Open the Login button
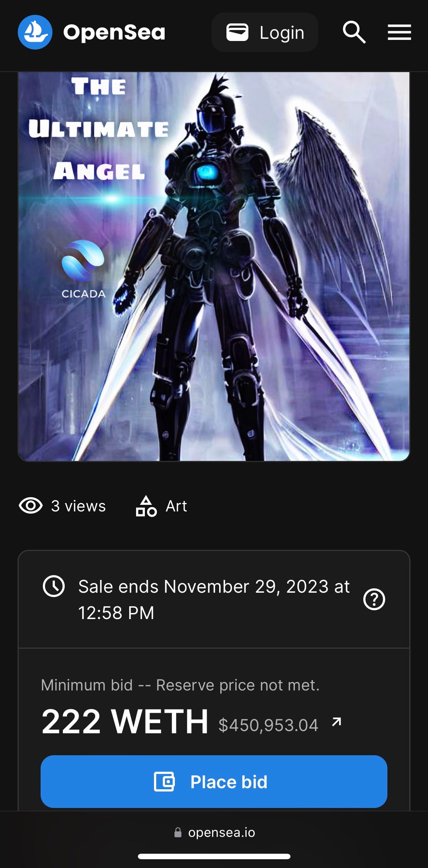The image size is (428, 868). point(264,32)
